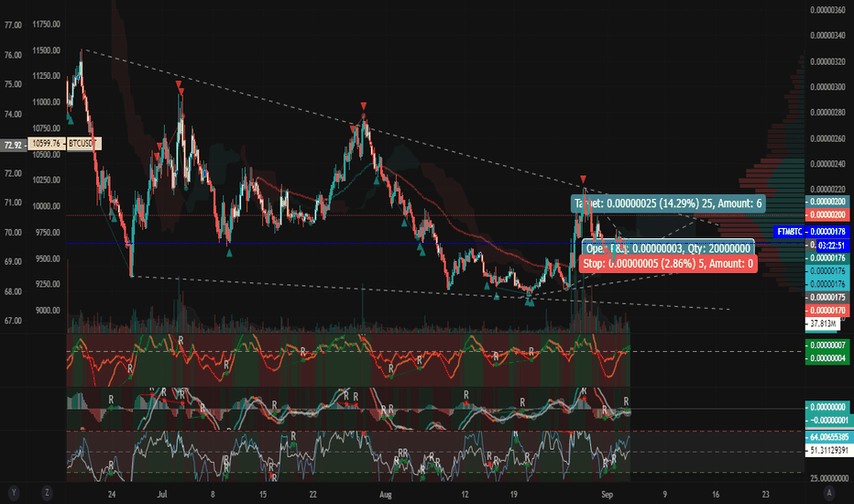Screen dimensions: 854x504
Task: Select the Open P&L position label
Action: click(668, 248)
